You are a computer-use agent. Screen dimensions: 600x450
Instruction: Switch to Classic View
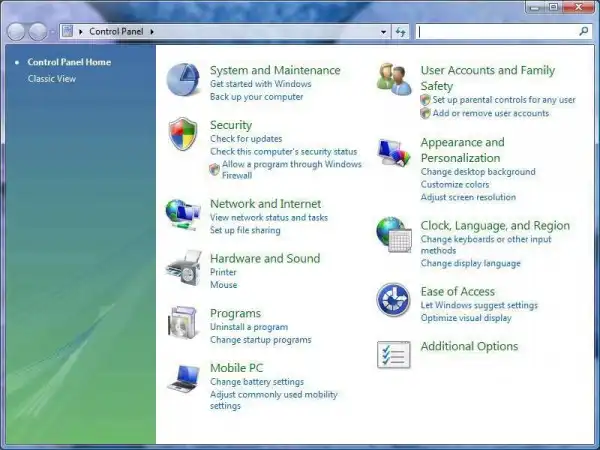(x=50, y=78)
